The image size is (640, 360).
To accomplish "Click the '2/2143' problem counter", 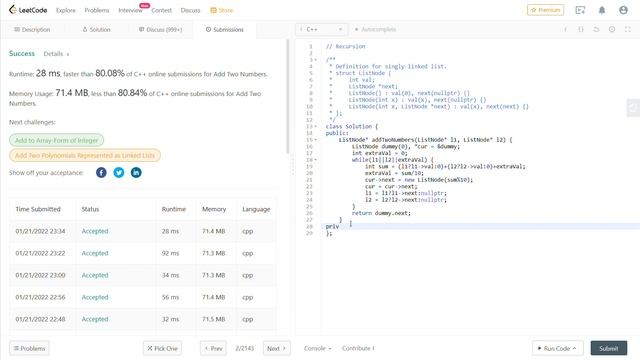I will point(244,348).
